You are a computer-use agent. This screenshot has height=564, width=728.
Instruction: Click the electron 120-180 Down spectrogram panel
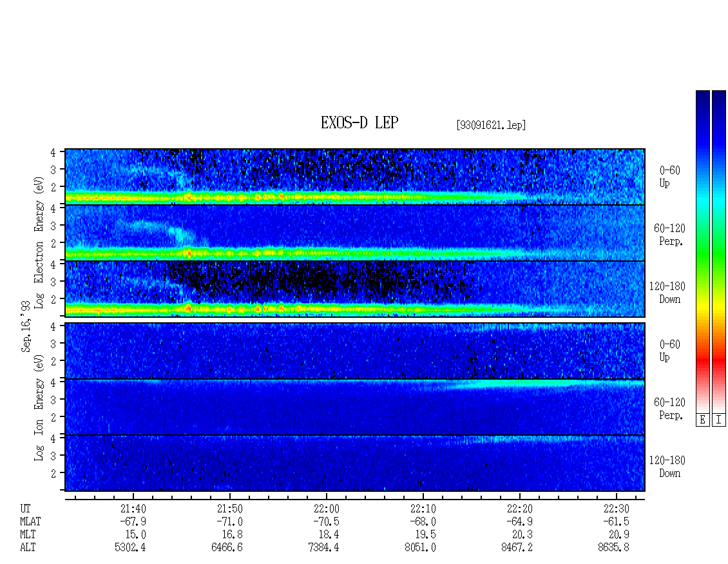coord(355,289)
